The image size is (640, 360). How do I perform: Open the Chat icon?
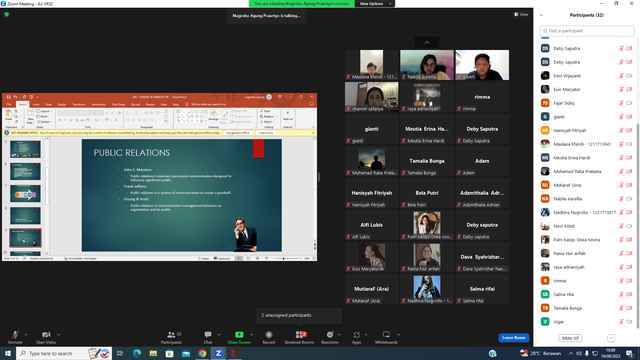pos(208,335)
